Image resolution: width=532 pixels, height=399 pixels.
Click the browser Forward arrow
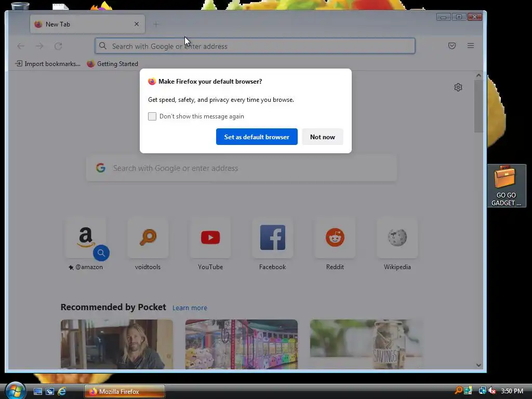pos(39,46)
